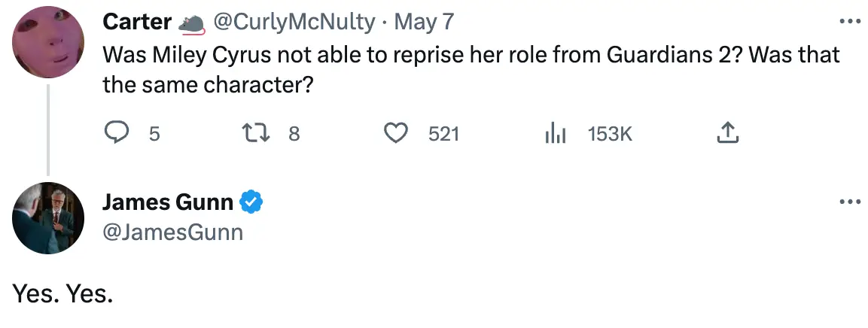
Task: Click the reply speech bubble icon
Action: coord(116,134)
